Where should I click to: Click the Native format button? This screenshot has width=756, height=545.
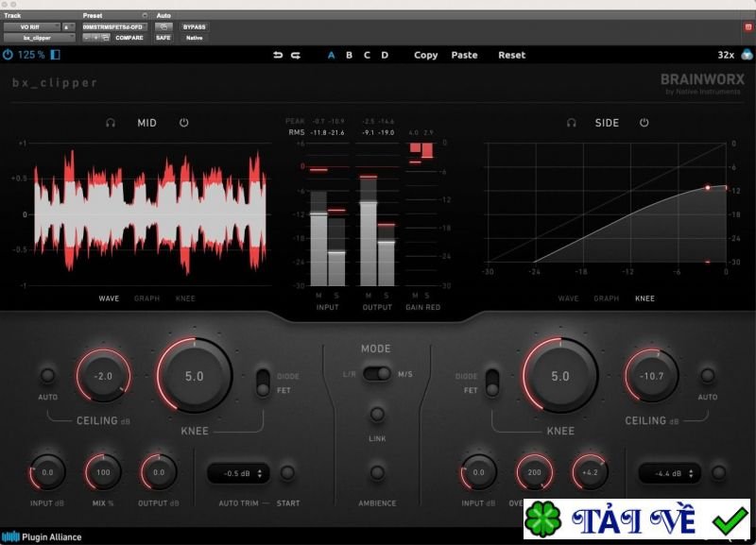[195, 38]
